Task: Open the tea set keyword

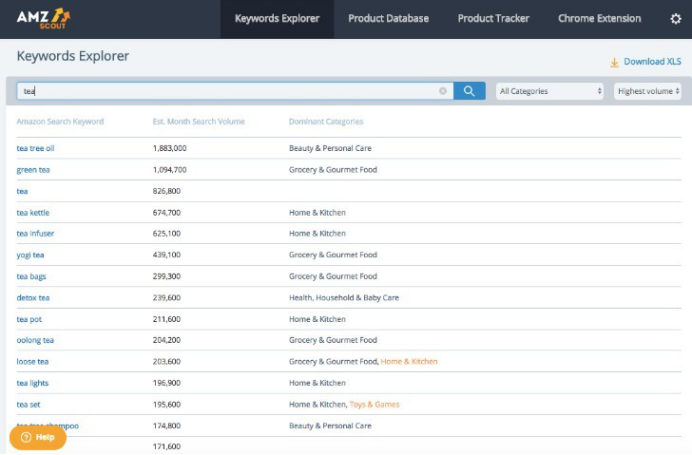Action: 28,405
